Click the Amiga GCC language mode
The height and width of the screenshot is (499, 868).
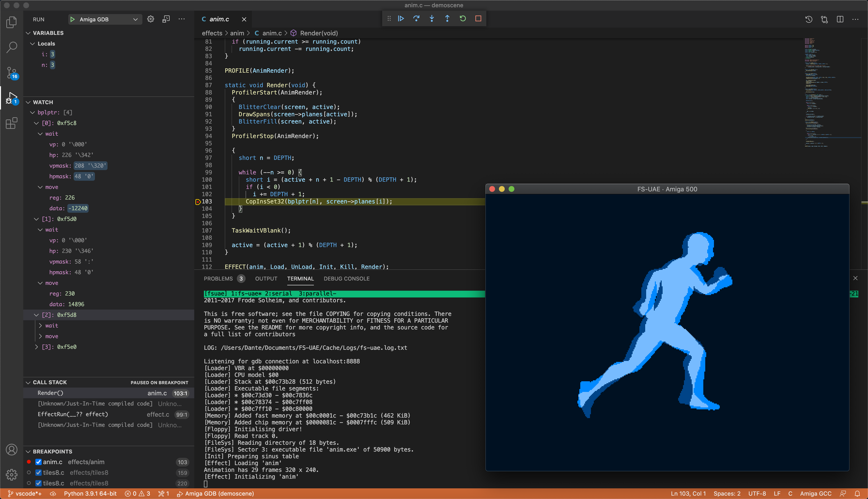click(815, 494)
